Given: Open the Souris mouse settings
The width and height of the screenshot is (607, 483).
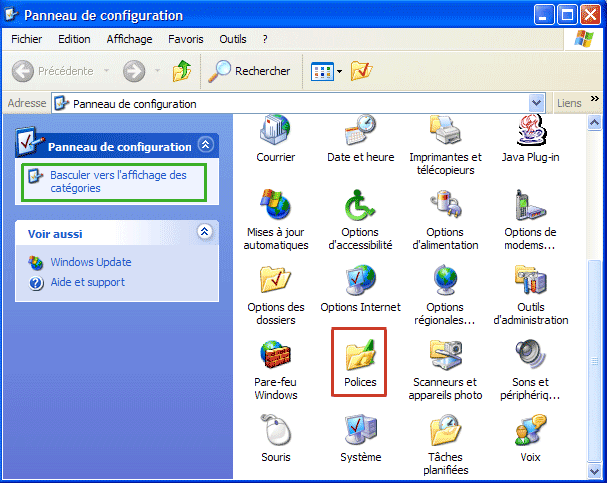Looking at the screenshot, I should pyautogui.click(x=276, y=438).
